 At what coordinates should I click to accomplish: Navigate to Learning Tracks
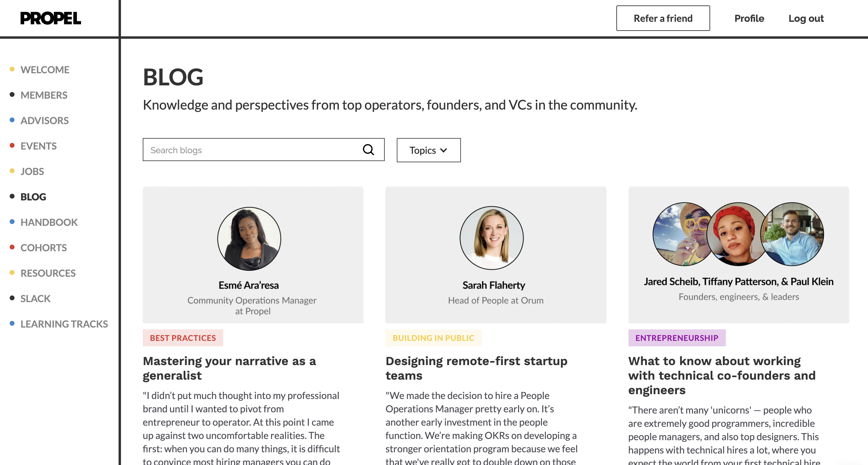64,324
